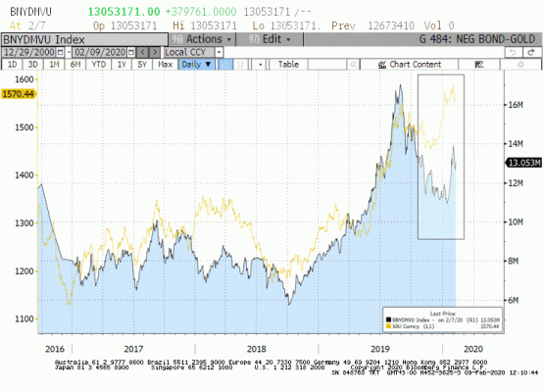
Task: Click the Vol 0 readout
Action: point(439,25)
